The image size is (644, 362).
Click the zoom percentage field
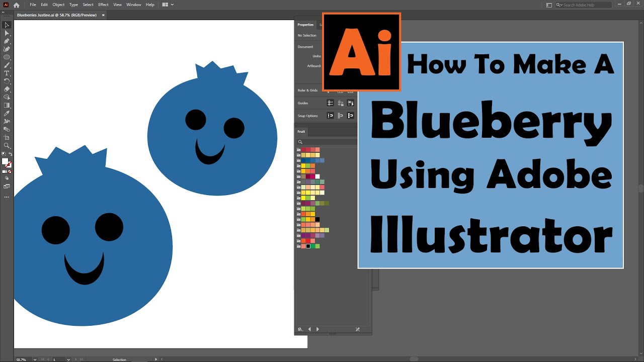[x=23, y=359]
